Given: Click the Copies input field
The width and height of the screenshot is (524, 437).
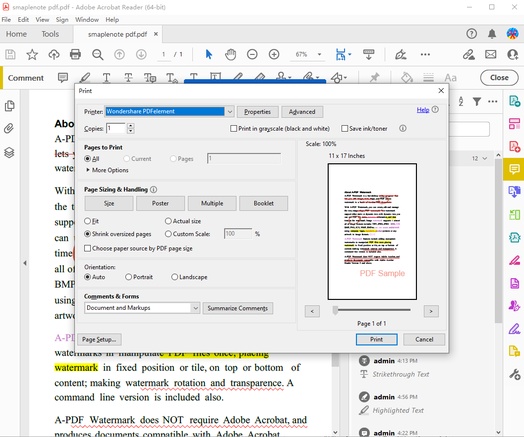Looking at the screenshot, I should 116,128.
